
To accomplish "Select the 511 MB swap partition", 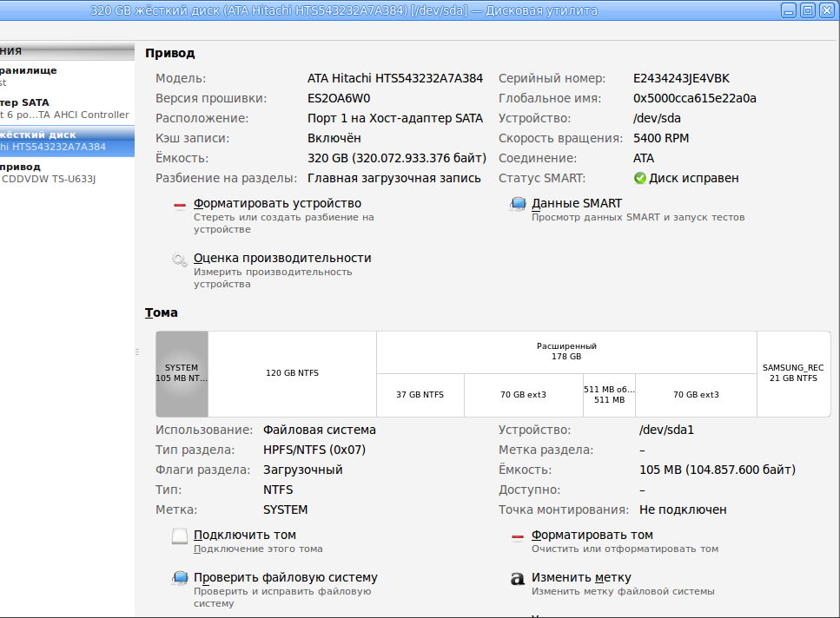I will point(609,395).
